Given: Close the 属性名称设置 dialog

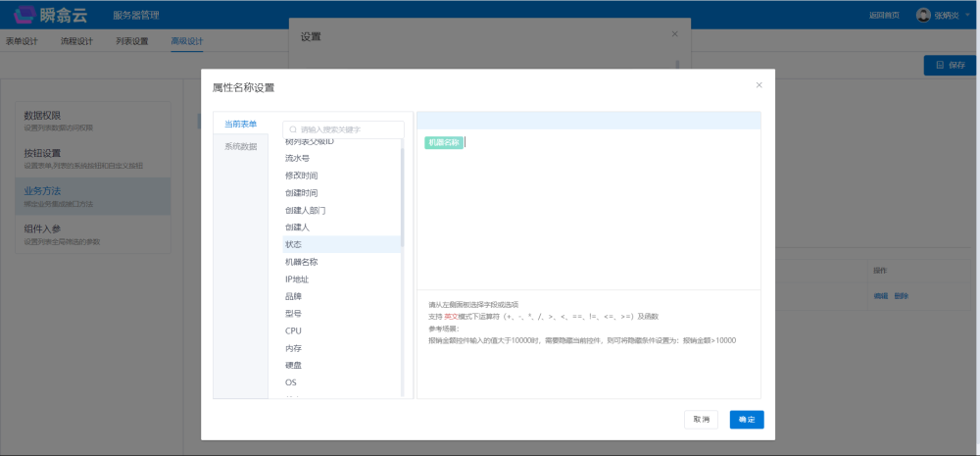Looking at the screenshot, I should [759, 85].
